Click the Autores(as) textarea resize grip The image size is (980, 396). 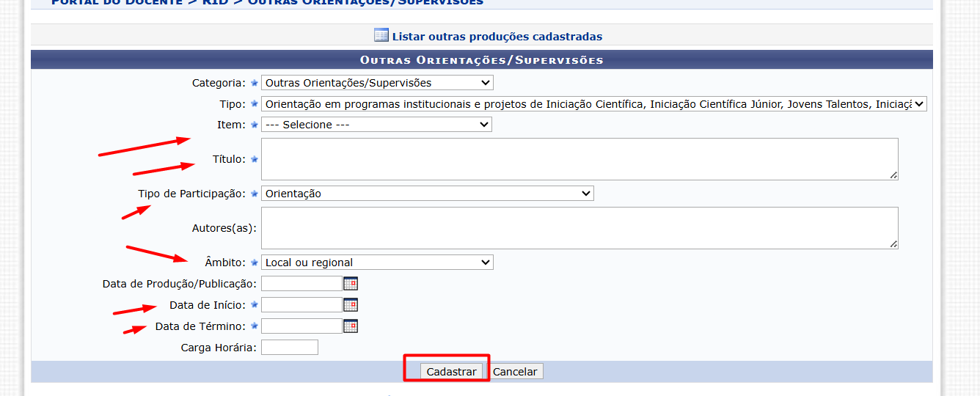(893, 244)
